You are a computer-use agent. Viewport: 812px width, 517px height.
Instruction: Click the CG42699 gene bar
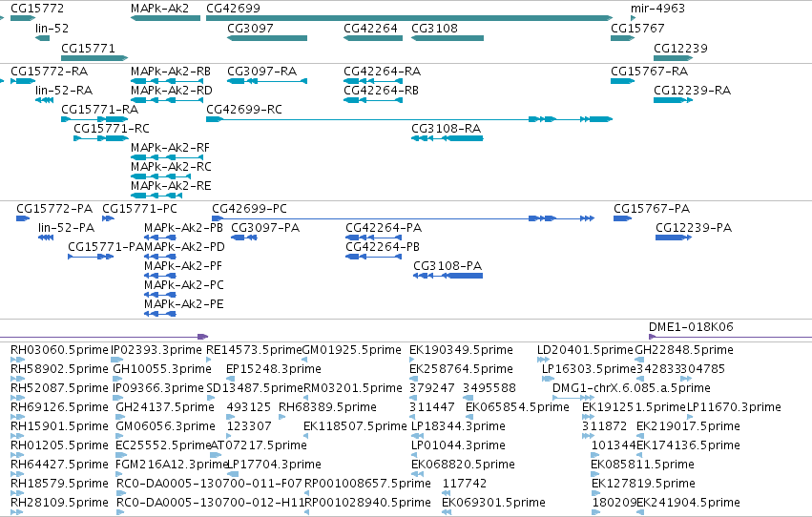click(409, 18)
